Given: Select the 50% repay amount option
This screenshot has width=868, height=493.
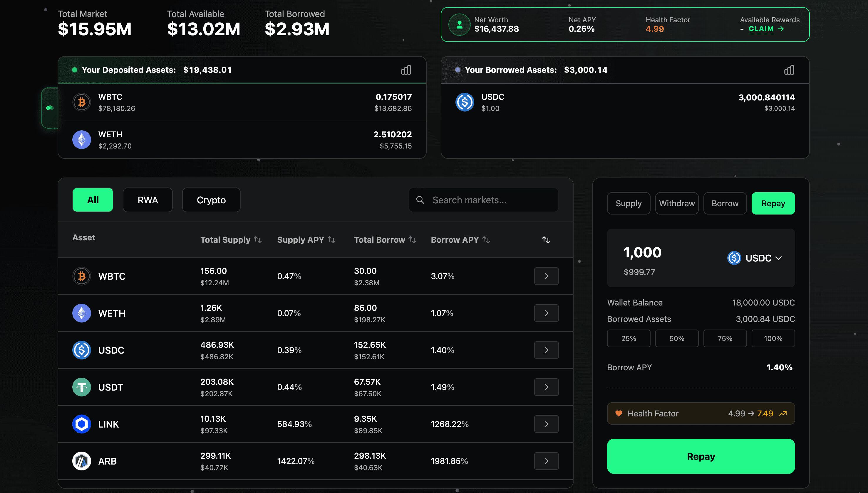Looking at the screenshot, I should tap(676, 338).
